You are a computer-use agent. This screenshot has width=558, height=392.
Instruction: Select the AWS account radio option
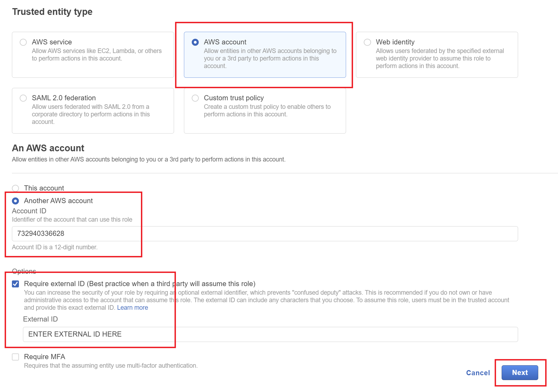pos(195,42)
